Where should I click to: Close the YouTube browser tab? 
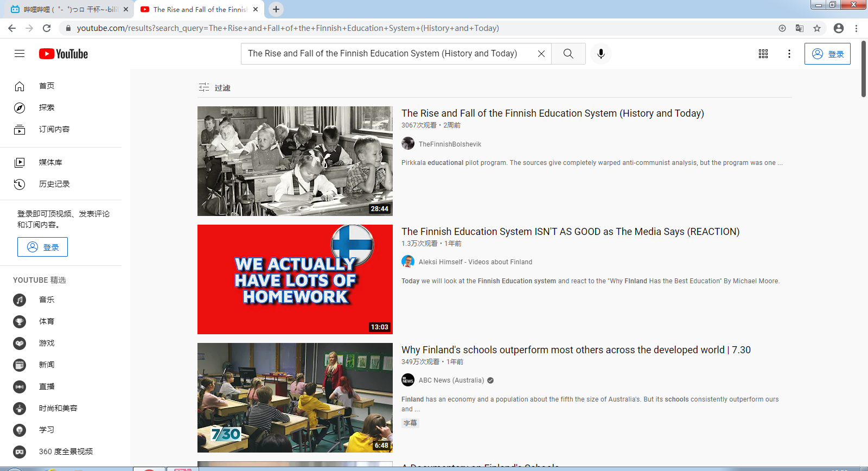pos(256,9)
